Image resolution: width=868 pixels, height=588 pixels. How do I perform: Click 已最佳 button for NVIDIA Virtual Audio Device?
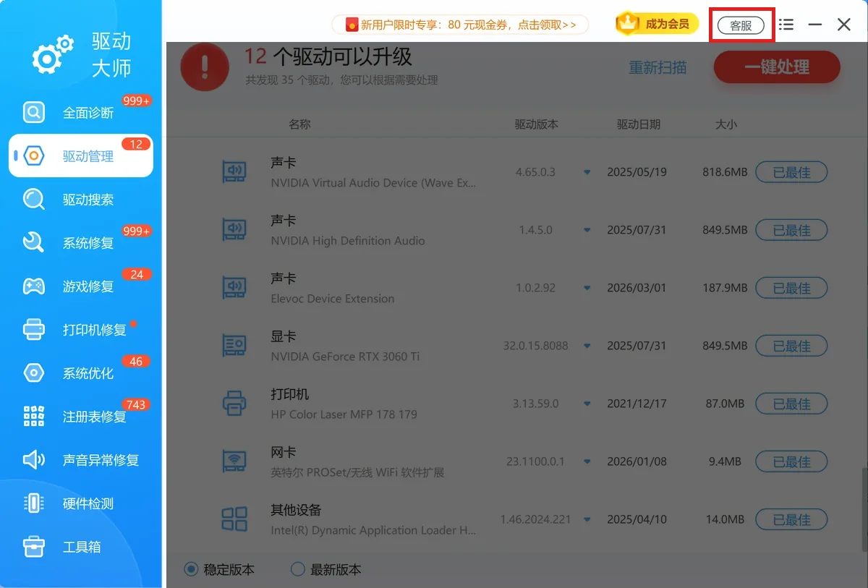(791, 172)
